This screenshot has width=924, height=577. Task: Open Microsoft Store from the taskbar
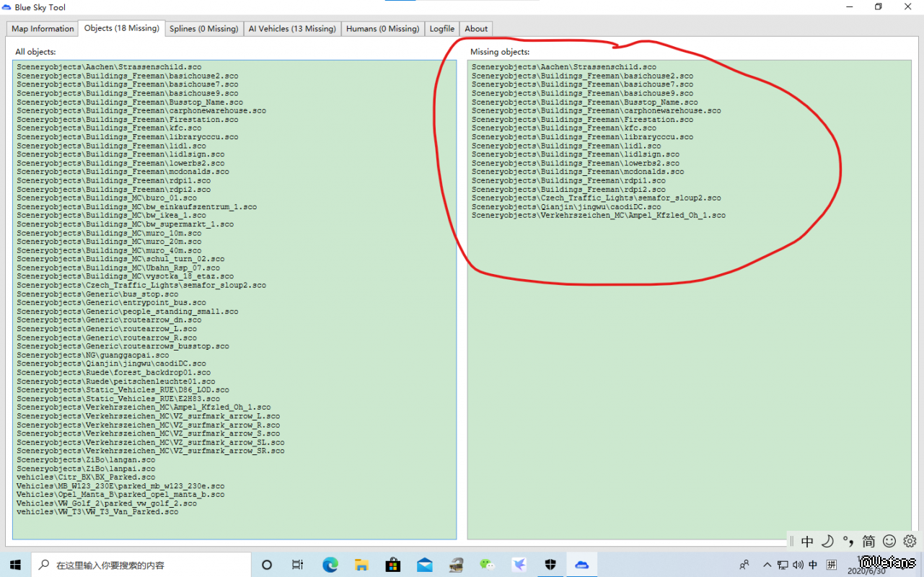(393, 565)
